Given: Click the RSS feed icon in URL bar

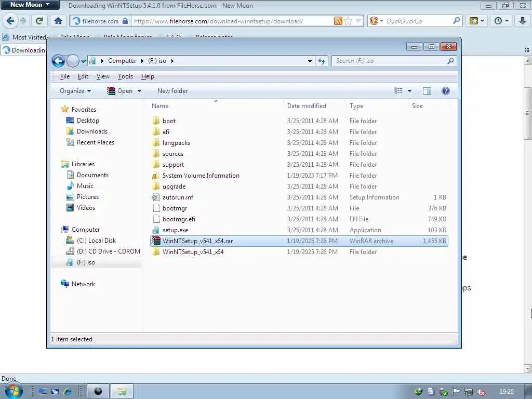Looking at the screenshot, I should [x=338, y=21].
